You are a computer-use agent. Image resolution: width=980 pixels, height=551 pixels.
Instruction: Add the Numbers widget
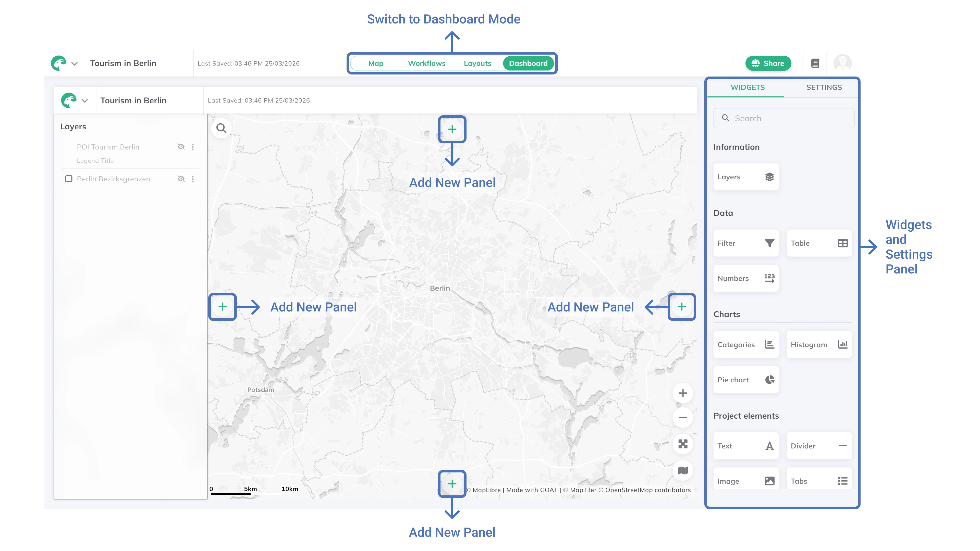click(745, 278)
